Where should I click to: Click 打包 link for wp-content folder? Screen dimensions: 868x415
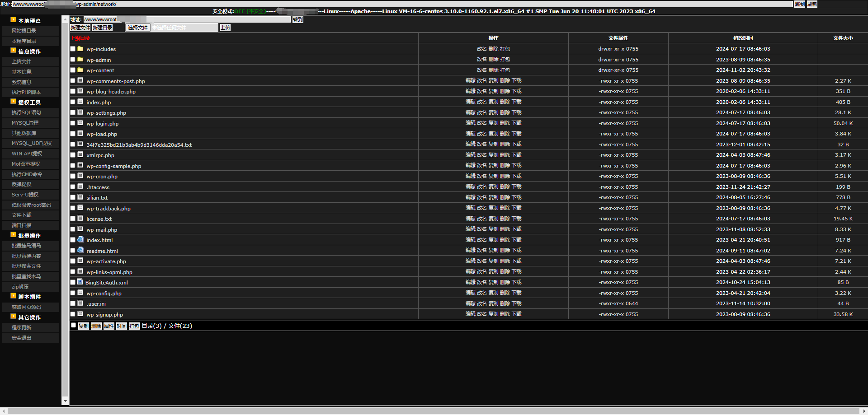[x=505, y=70]
